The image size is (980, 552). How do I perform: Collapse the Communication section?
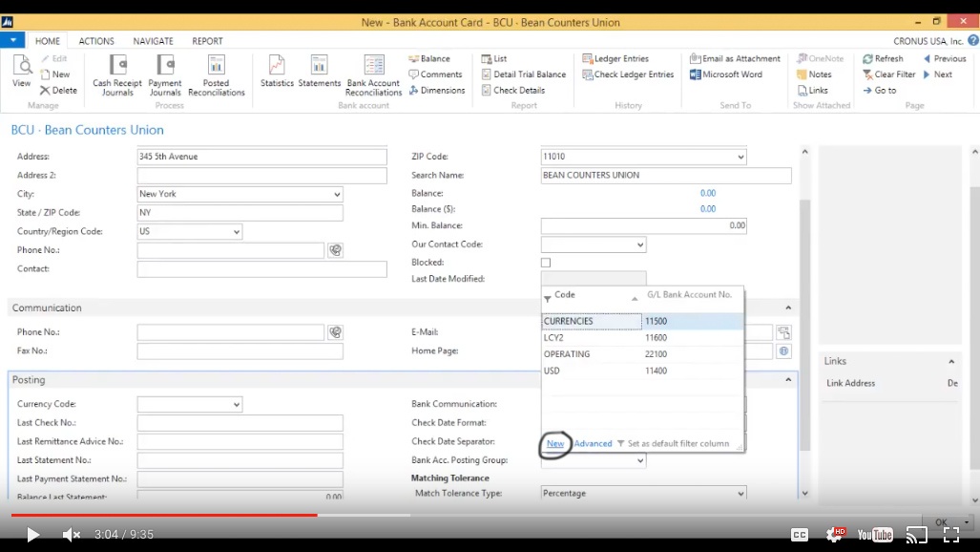point(788,308)
